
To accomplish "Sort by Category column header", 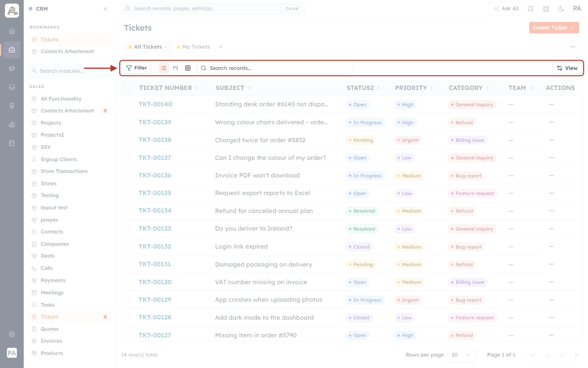I will [x=469, y=88].
